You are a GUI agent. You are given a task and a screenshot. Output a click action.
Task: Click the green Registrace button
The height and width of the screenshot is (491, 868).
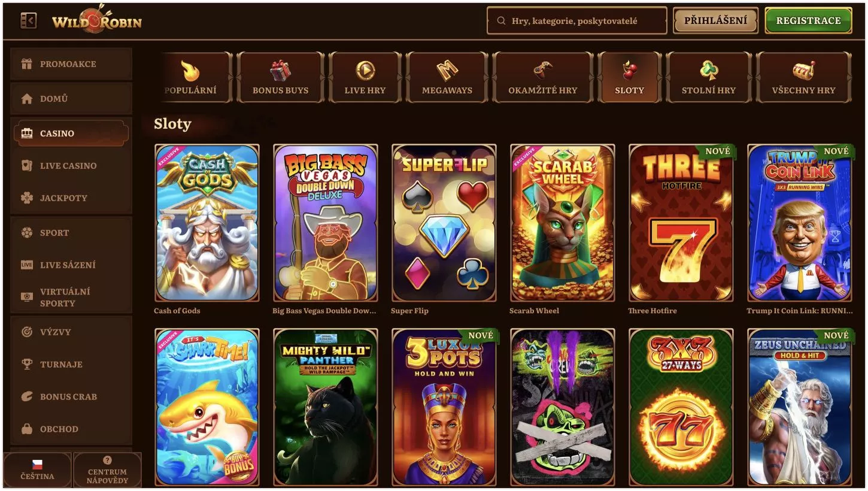click(x=808, y=20)
